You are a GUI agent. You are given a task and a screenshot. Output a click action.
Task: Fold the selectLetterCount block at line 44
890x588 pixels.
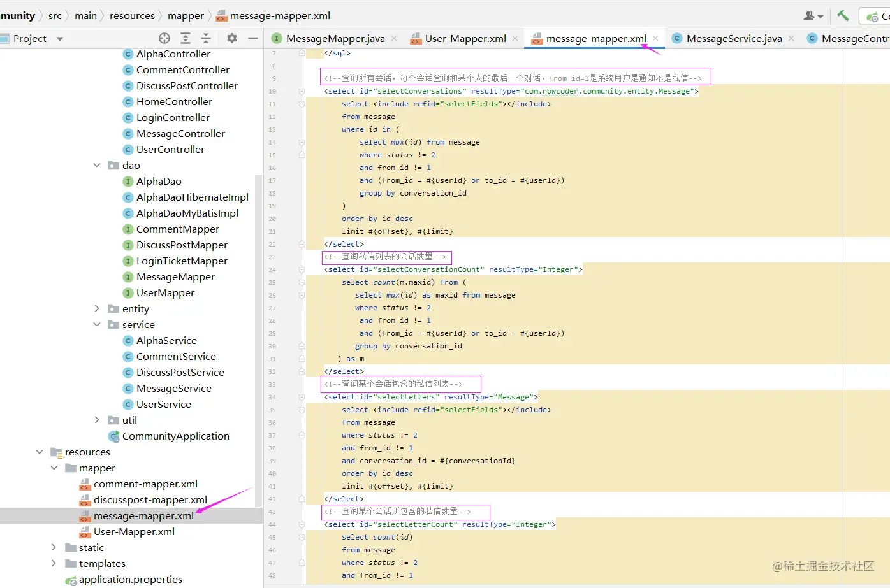click(x=302, y=524)
